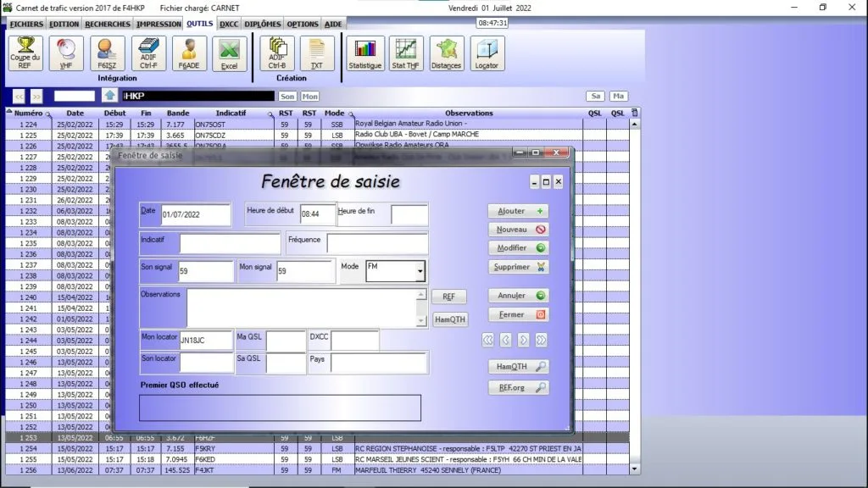Click the Supprimer button

pos(518,267)
